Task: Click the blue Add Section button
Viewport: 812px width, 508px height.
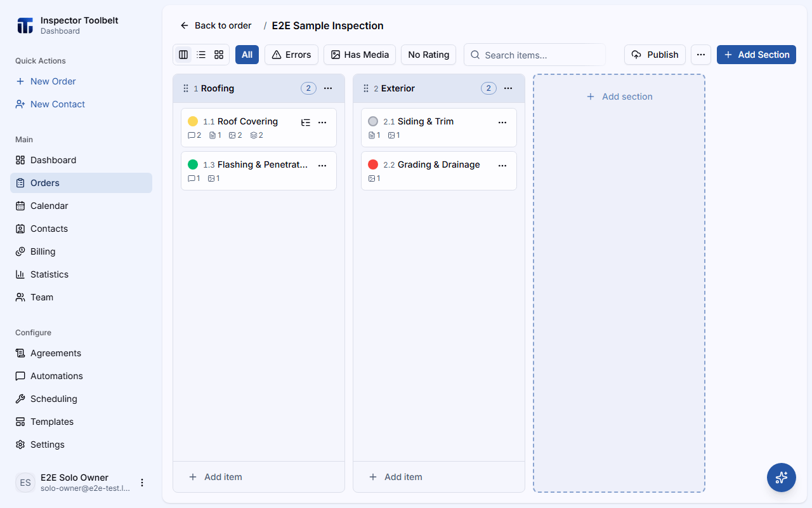Action: tap(756, 55)
